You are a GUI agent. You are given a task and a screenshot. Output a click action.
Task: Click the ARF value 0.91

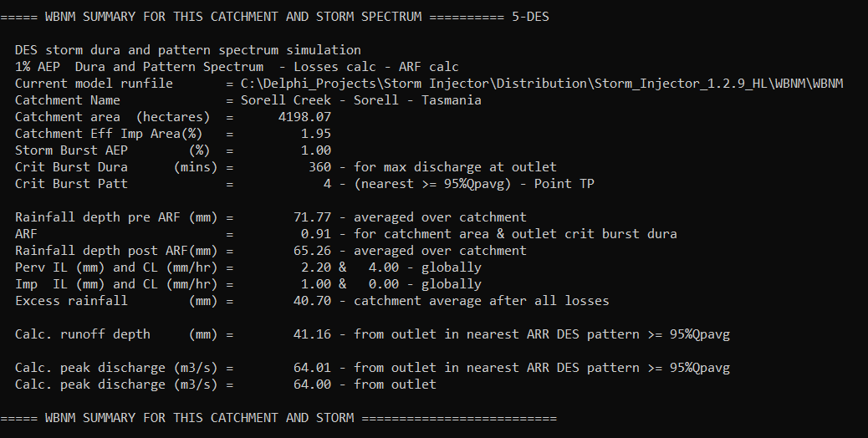tap(315, 234)
